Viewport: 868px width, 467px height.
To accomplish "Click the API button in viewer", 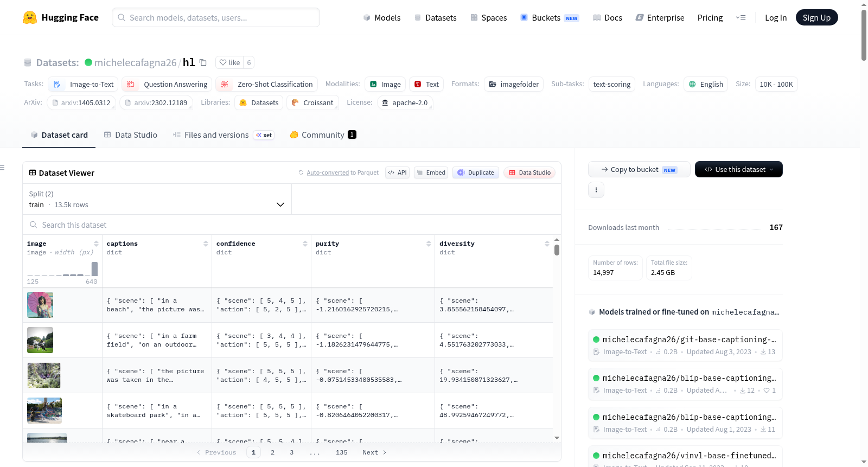I will tap(398, 172).
